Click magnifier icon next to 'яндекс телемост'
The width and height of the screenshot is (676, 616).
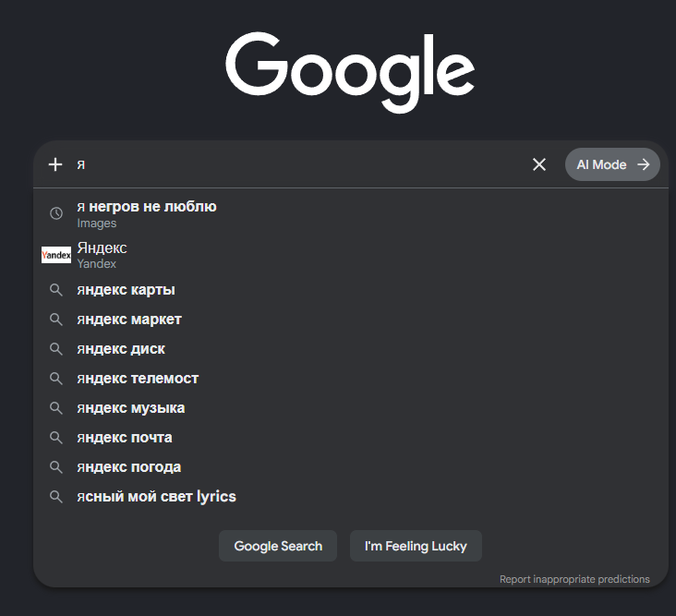coord(56,379)
